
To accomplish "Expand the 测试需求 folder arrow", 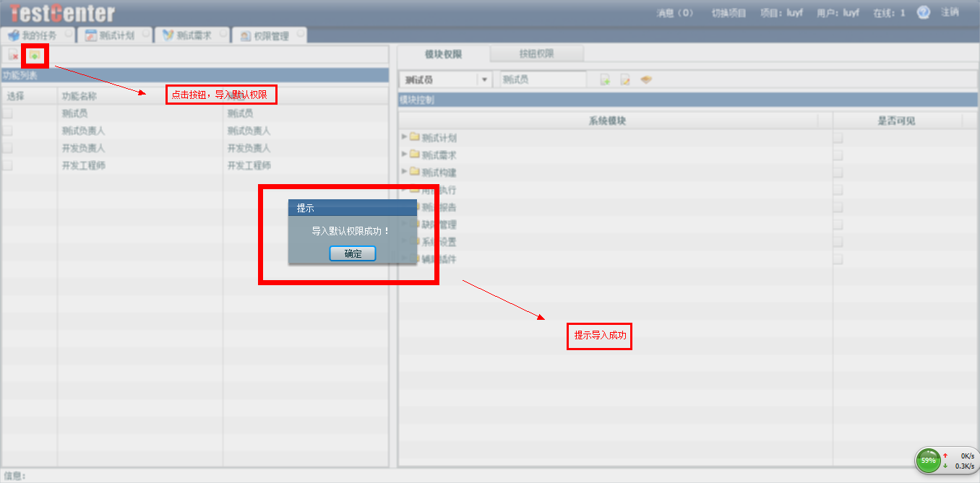I will [x=404, y=154].
